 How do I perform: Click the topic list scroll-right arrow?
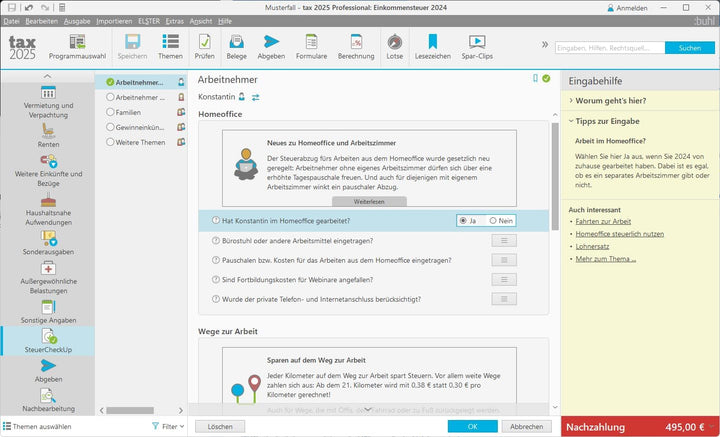(180, 410)
